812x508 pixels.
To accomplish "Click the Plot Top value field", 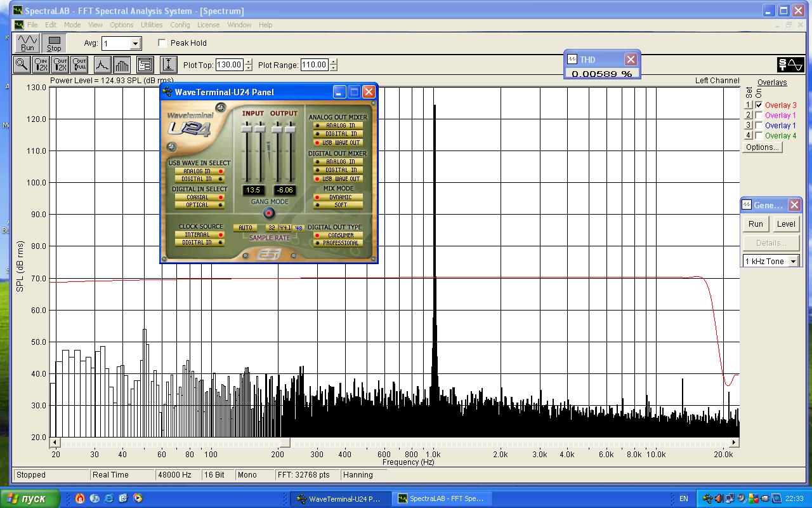I will pyautogui.click(x=230, y=65).
